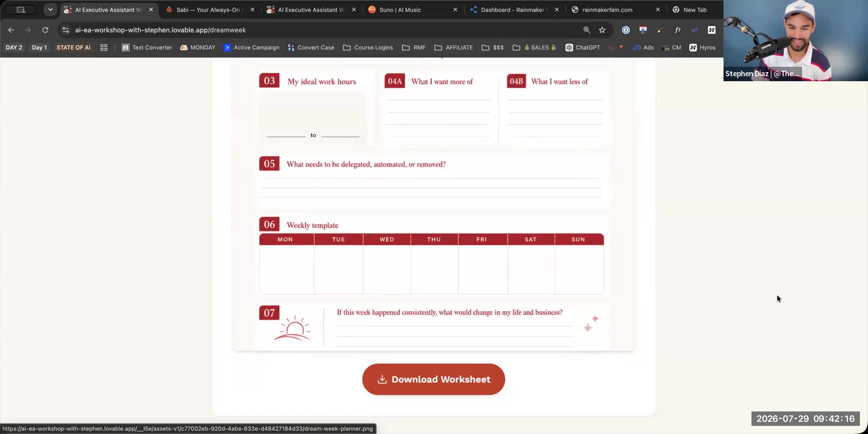The image size is (868, 434).
Task: Close the Dashboard - Rainmaker tab
Action: click(557, 9)
